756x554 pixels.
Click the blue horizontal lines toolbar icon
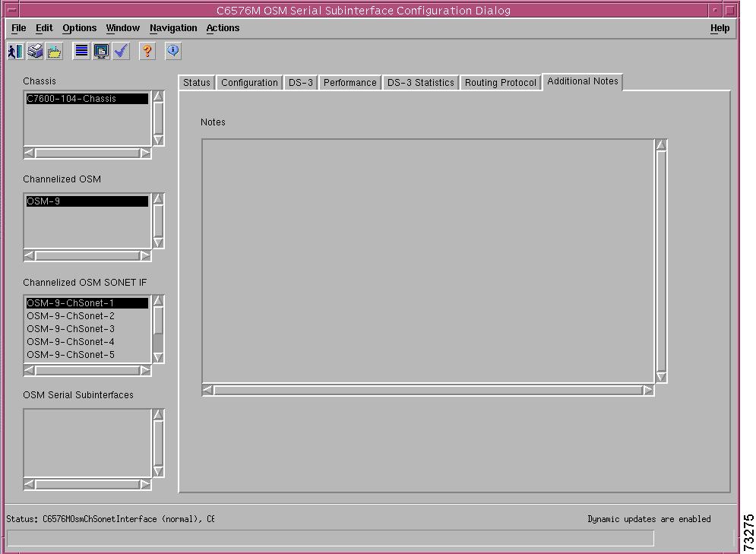pos(81,51)
